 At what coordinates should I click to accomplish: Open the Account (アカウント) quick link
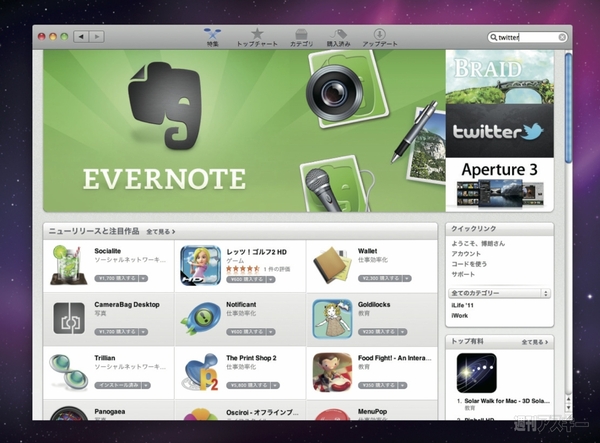pos(466,254)
